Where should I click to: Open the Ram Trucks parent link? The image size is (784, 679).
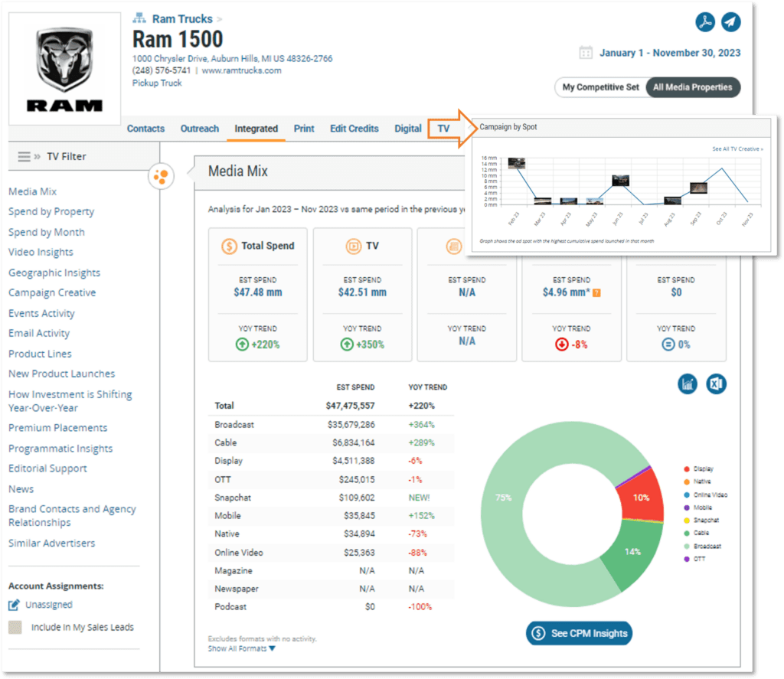point(182,19)
